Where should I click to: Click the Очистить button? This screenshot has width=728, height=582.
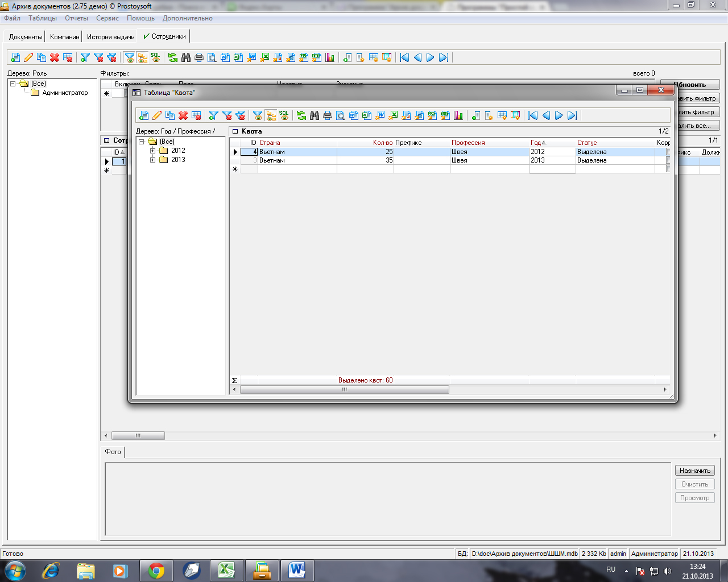pyautogui.click(x=694, y=484)
